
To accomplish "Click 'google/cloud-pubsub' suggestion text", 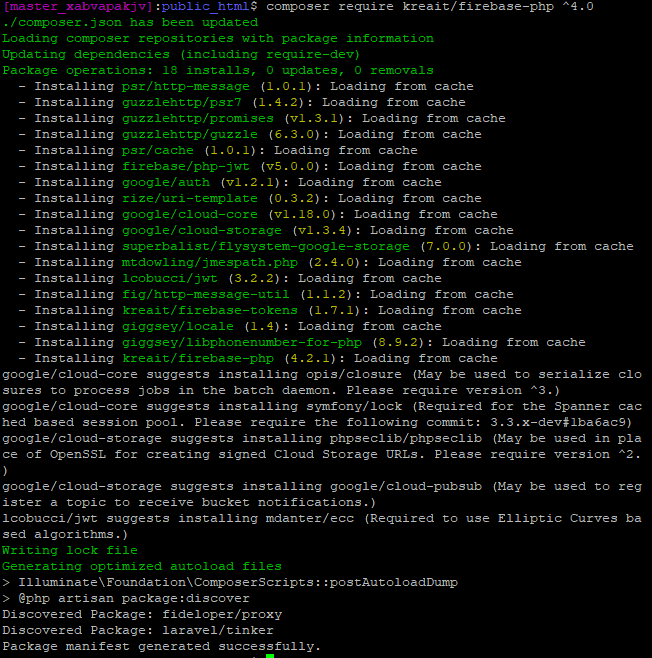I will pos(406,486).
